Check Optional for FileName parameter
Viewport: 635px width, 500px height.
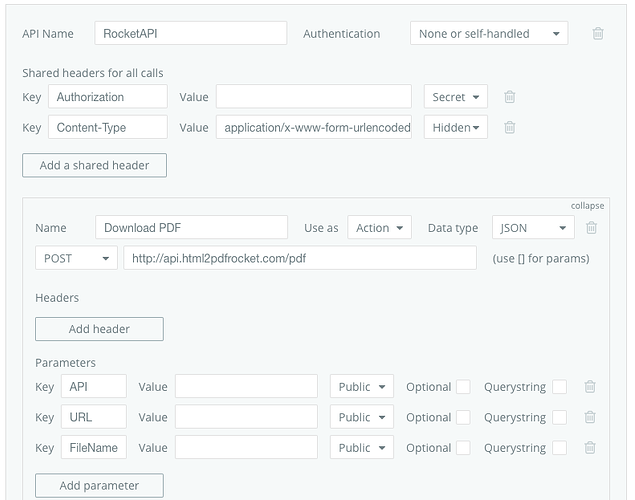[x=463, y=448]
